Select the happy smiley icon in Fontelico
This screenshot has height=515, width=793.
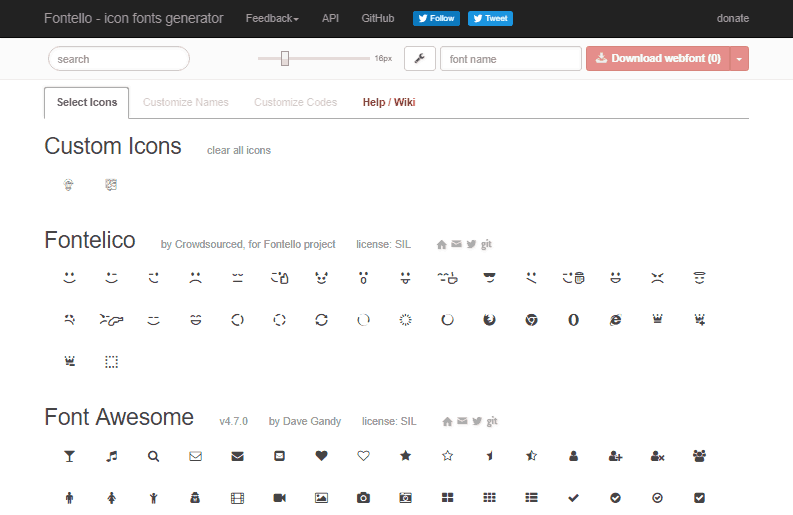[69, 278]
